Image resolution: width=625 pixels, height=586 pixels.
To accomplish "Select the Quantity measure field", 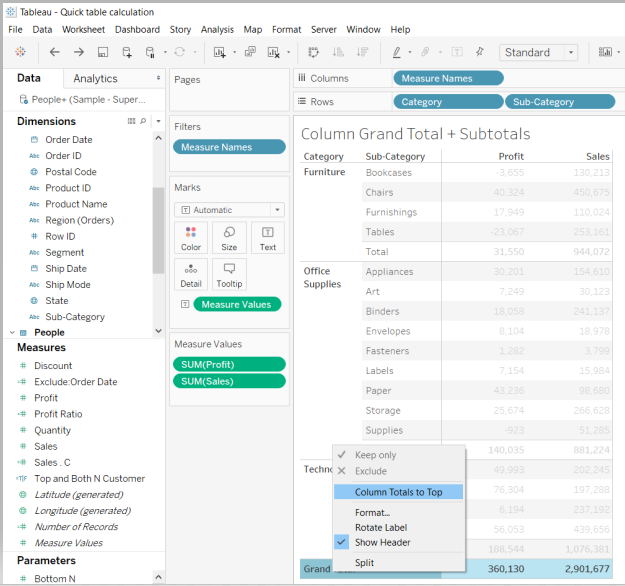I will coord(52,430).
